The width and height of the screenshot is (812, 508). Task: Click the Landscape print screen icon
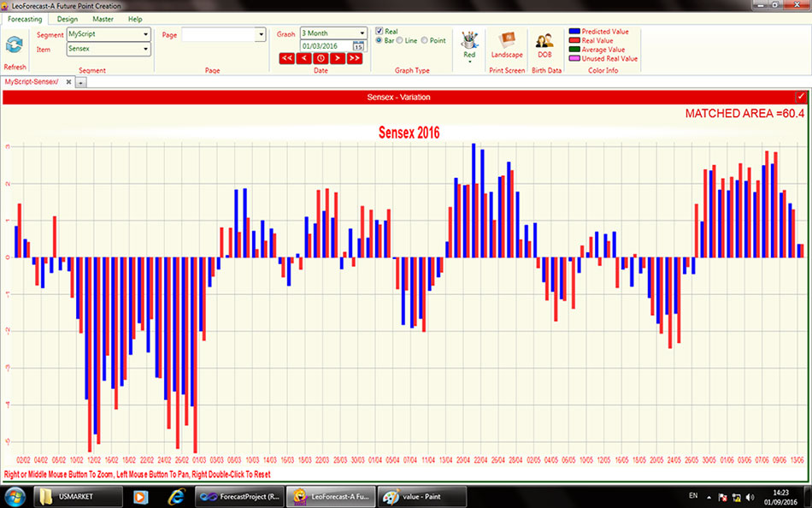pyautogui.click(x=507, y=40)
